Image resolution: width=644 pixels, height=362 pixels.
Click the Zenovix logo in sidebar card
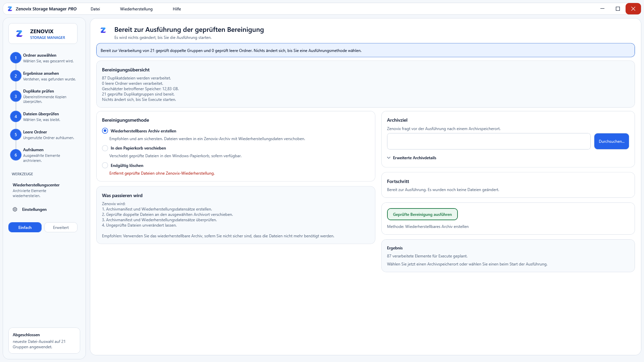[x=19, y=34]
